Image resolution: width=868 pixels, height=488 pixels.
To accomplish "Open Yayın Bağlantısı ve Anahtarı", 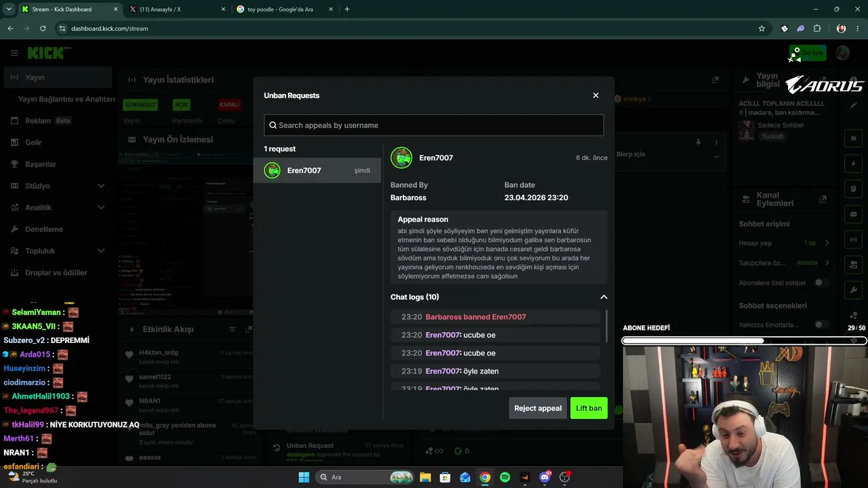I will pos(66,99).
